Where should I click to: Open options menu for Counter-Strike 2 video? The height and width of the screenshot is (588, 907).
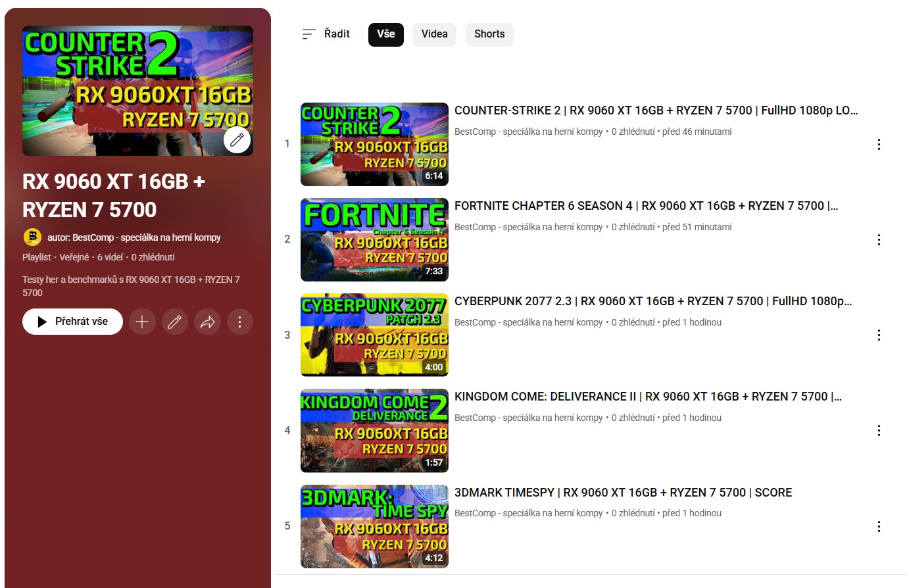coord(879,145)
